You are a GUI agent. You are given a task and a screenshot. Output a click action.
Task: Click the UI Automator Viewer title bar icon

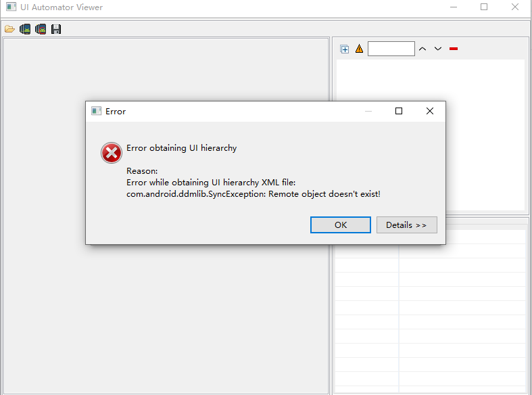pyautogui.click(x=11, y=7)
